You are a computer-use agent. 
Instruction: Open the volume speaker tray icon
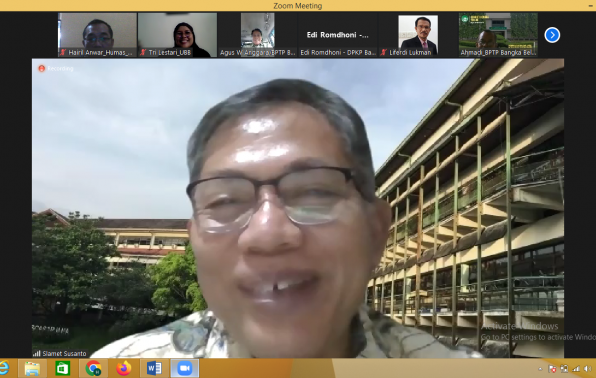pos(588,368)
